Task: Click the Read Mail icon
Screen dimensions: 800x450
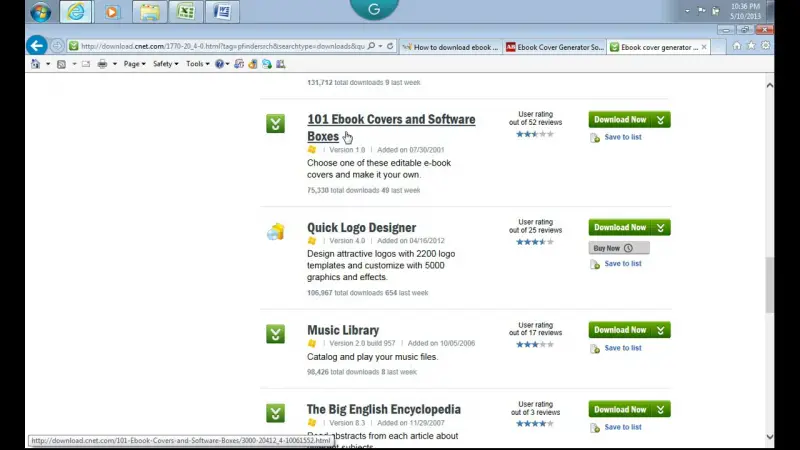Action: click(86, 64)
